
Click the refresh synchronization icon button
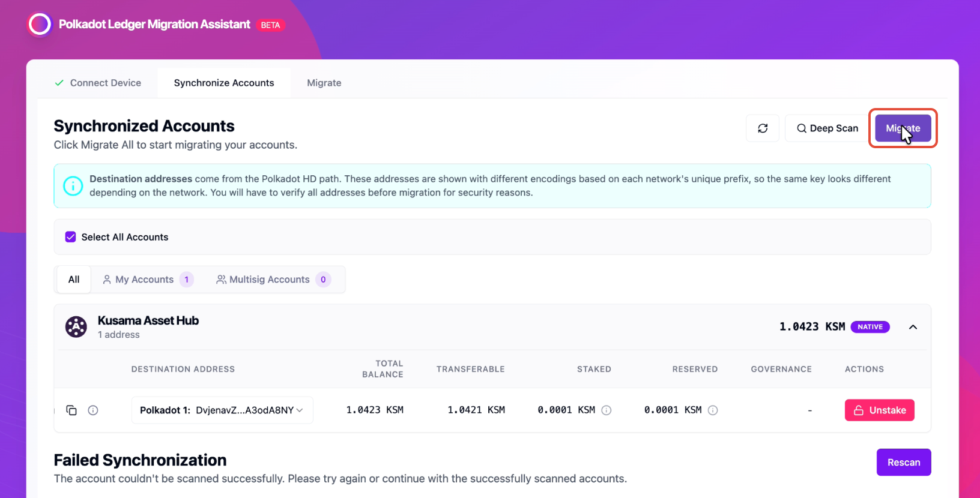[x=763, y=128]
